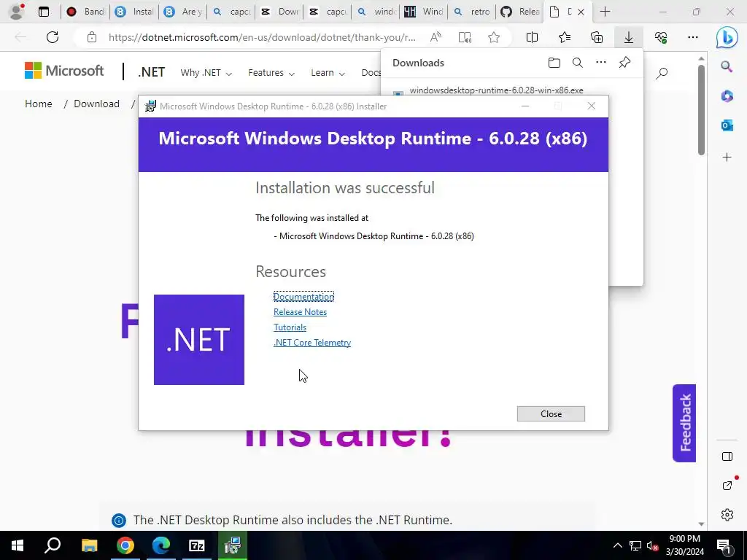
Task: Refresh the Edge browser page
Action: click(53, 37)
